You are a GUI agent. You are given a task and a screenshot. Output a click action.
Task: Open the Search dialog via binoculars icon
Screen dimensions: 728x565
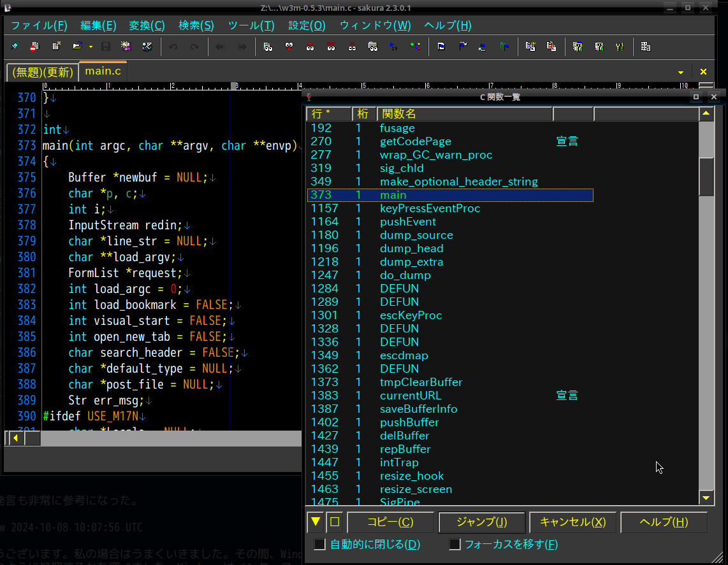click(x=268, y=46)
